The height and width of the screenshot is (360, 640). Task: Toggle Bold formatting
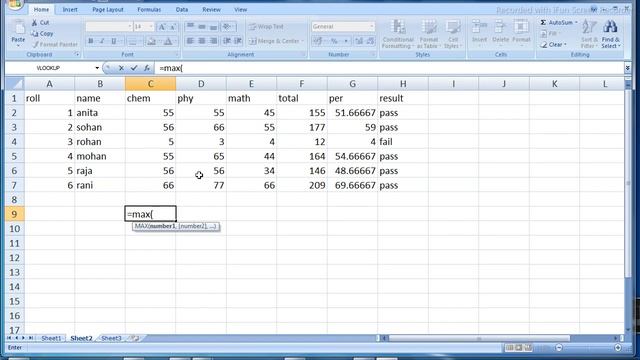pyautogui.click(x=91, y=41)
